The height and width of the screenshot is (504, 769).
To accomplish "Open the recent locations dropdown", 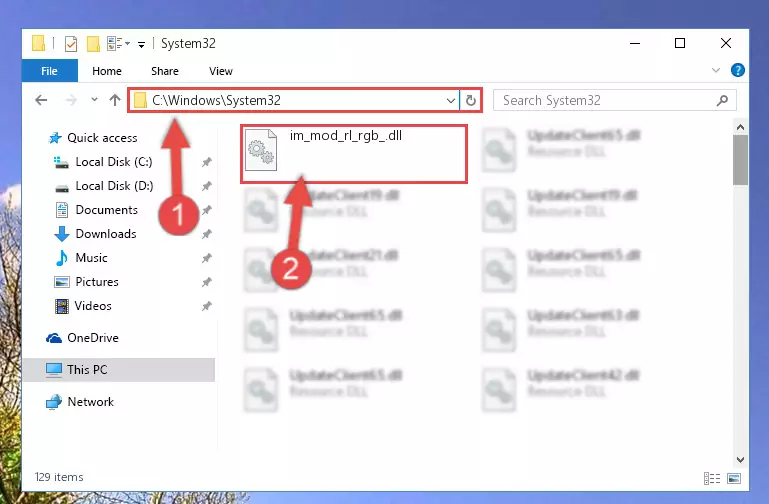I will tap(94, 100).
